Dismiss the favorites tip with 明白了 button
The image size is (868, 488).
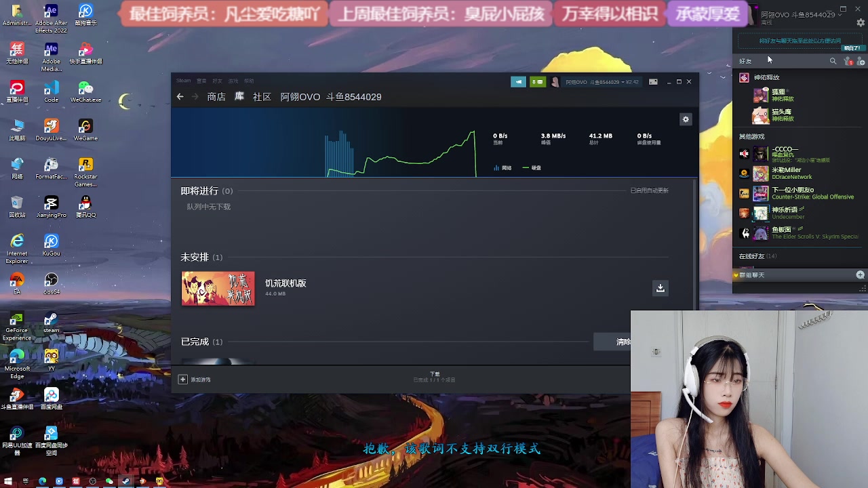click(852, 48)
